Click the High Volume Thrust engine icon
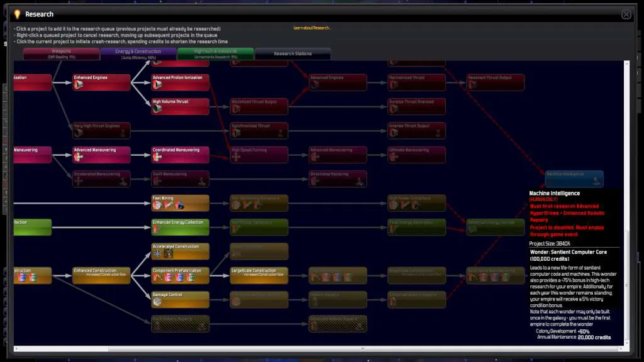 157,109
